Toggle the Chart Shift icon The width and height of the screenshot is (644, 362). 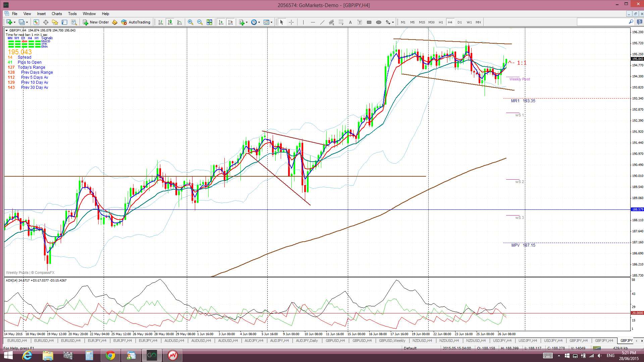coord(230,22)
